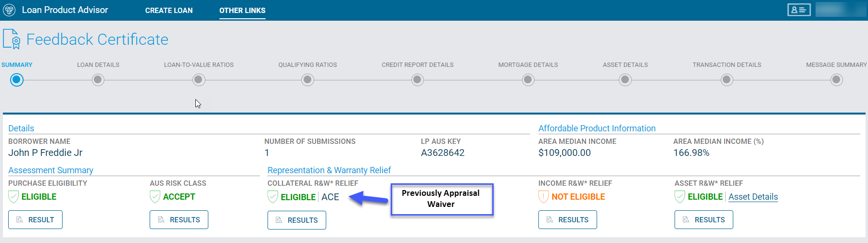Click the Feedback Certificate document icon
Image resolution: width=868 pixels, height=243 pixels.
(x=12, y=39)
